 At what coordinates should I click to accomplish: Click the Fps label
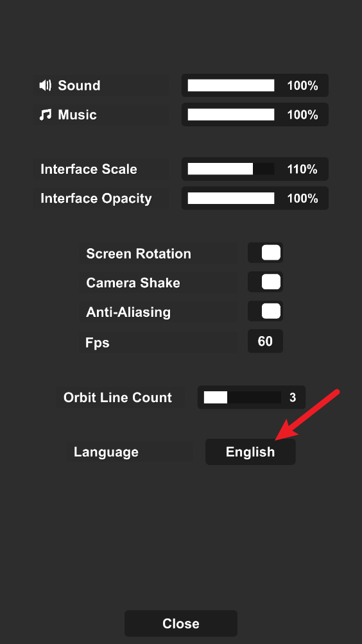[x=98, y=342]
